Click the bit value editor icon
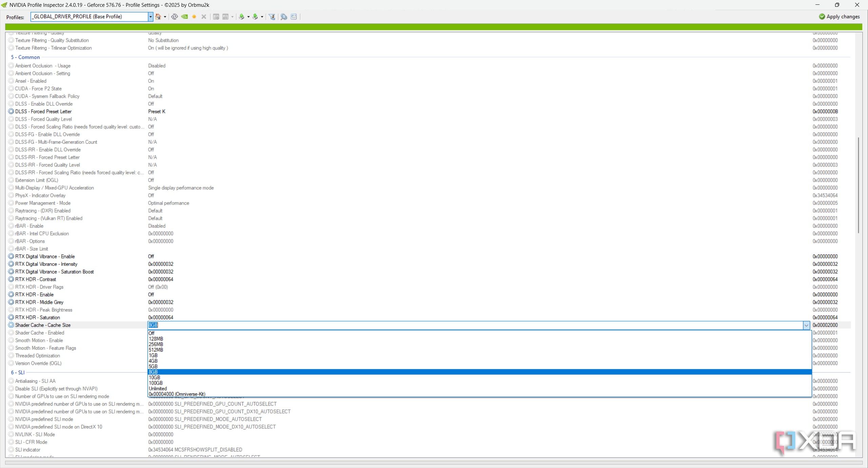Viewport: 868px width, 468px height. click(294, 17)
